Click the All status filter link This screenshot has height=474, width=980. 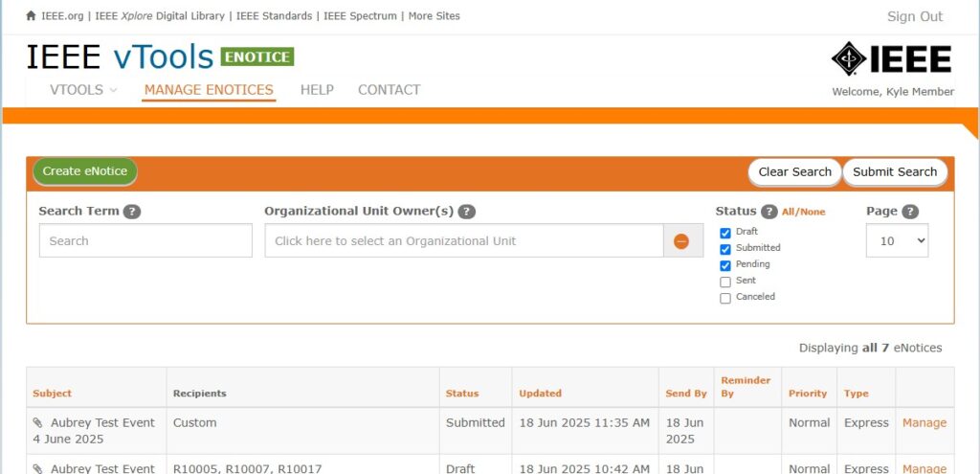click(x=788, y=212)
